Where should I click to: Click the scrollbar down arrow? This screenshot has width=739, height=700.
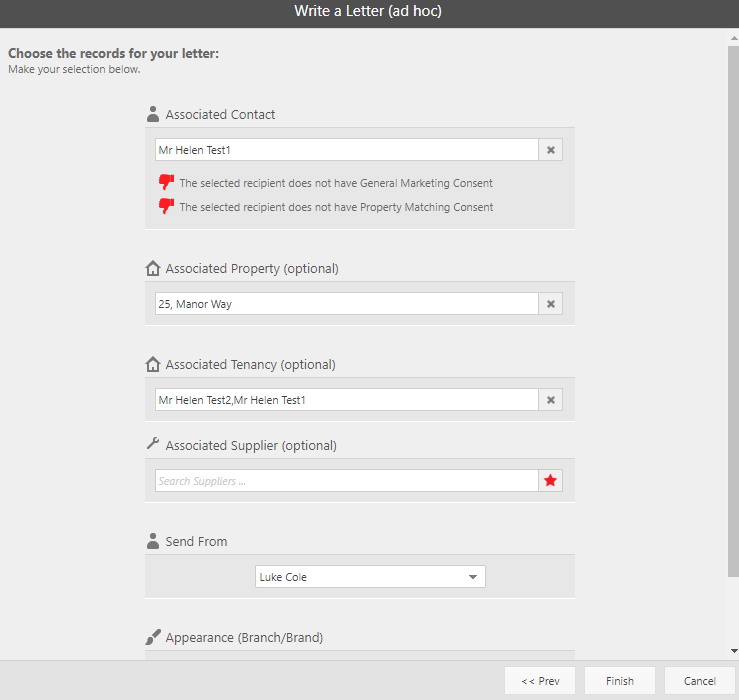coord(734,651)
